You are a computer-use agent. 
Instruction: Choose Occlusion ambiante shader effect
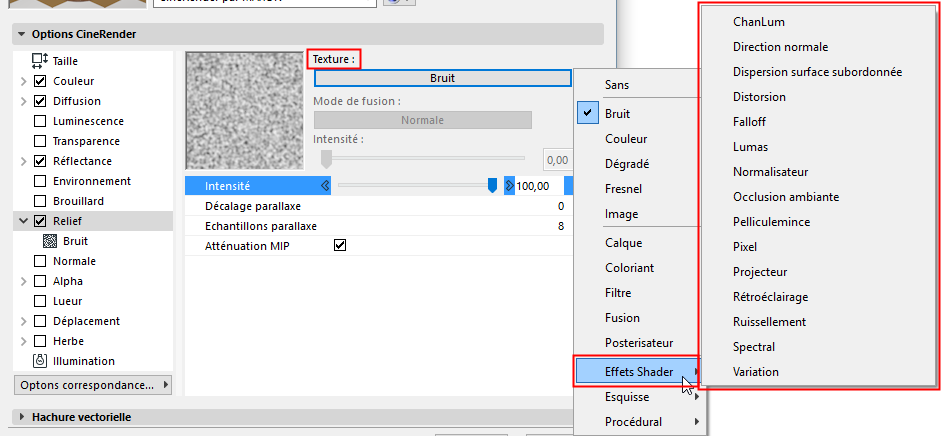[x=786, y=197]
